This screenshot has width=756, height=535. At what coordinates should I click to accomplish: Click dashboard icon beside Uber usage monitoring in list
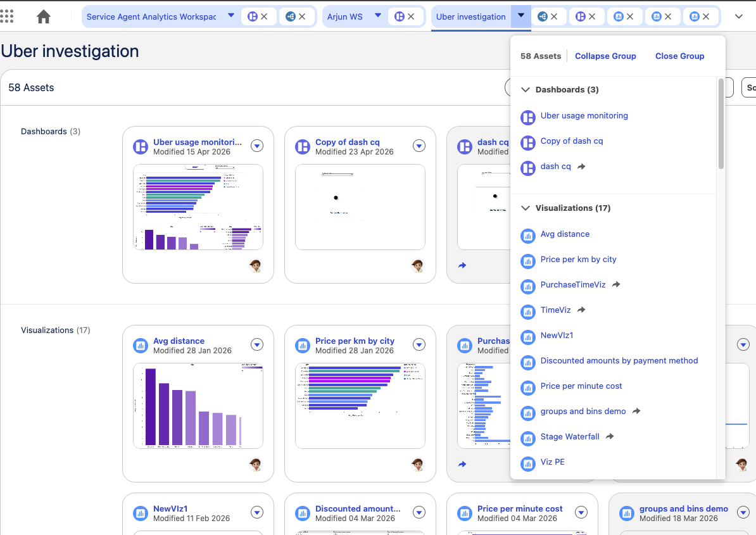coord(528,117)
